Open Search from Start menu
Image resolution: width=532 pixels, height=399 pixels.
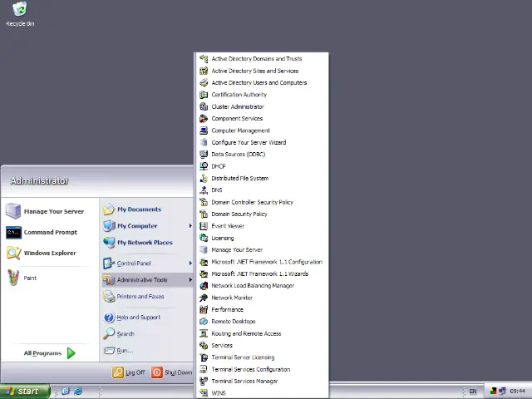(x=147, y=334)
